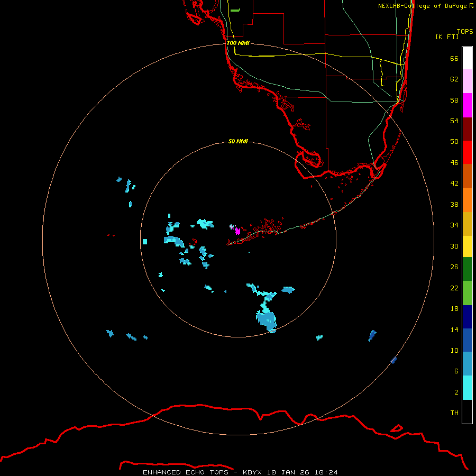This screenshot has height=476, width=476.
Task: Click the yellow 30 kft legend swatch
Action: [x=467, y=246]
